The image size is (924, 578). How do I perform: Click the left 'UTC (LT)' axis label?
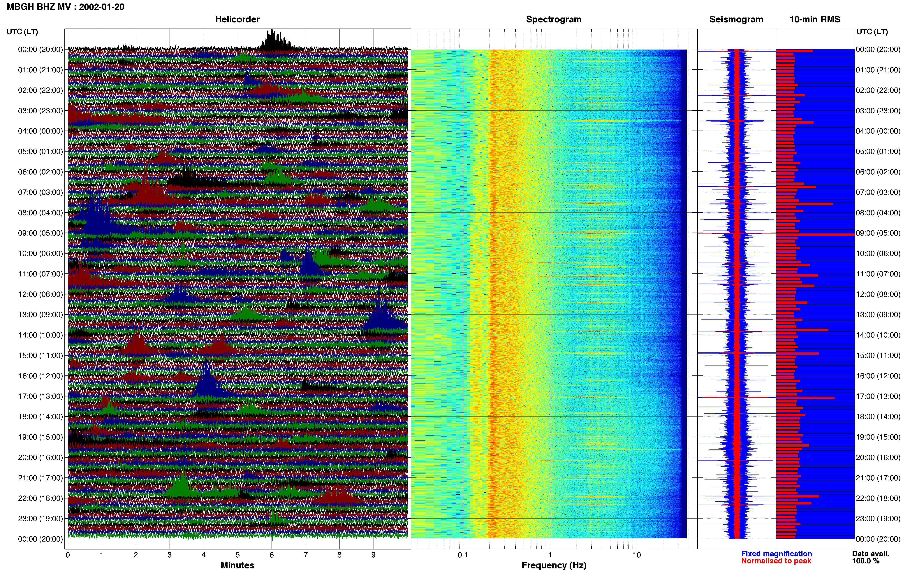(22, 31)
